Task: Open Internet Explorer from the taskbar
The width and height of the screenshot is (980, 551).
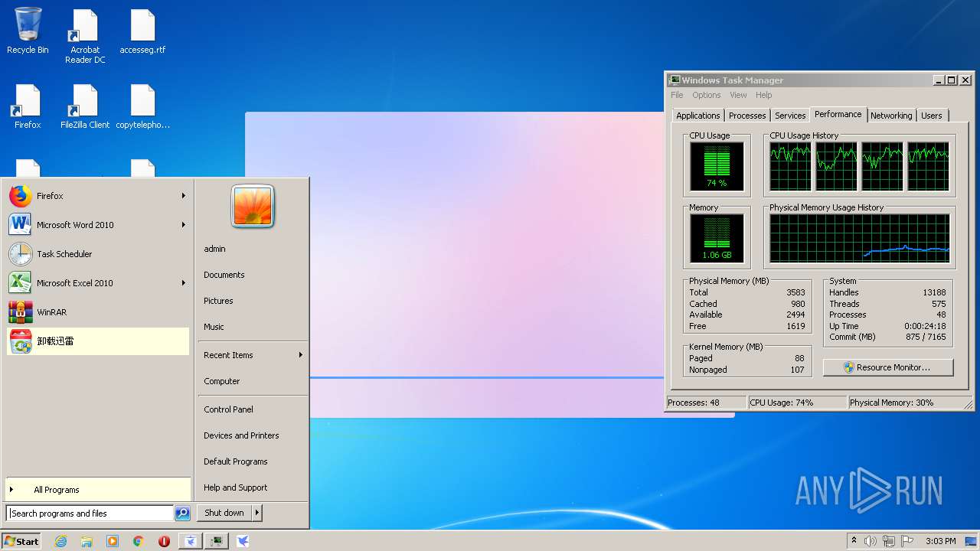Action: [61, 541]
